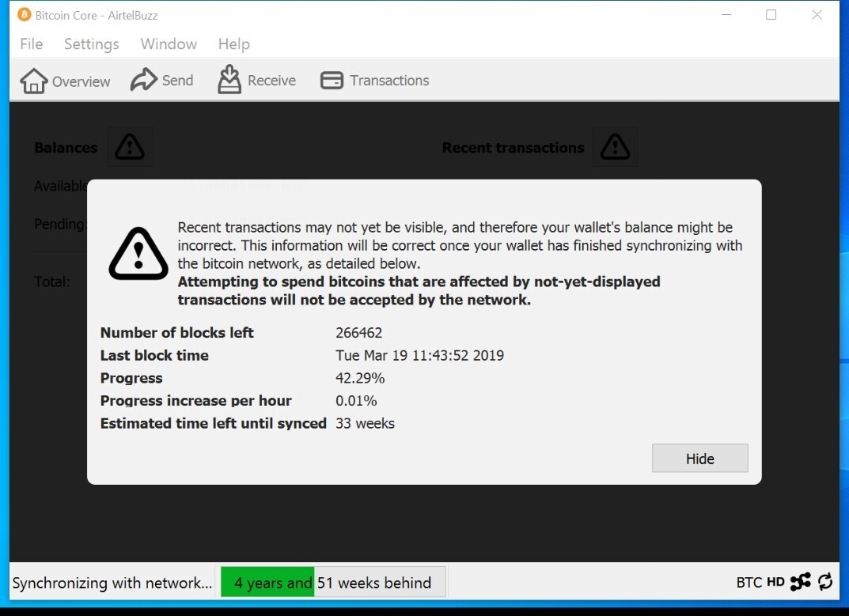Switch to the Overview tab

point(65,81)
